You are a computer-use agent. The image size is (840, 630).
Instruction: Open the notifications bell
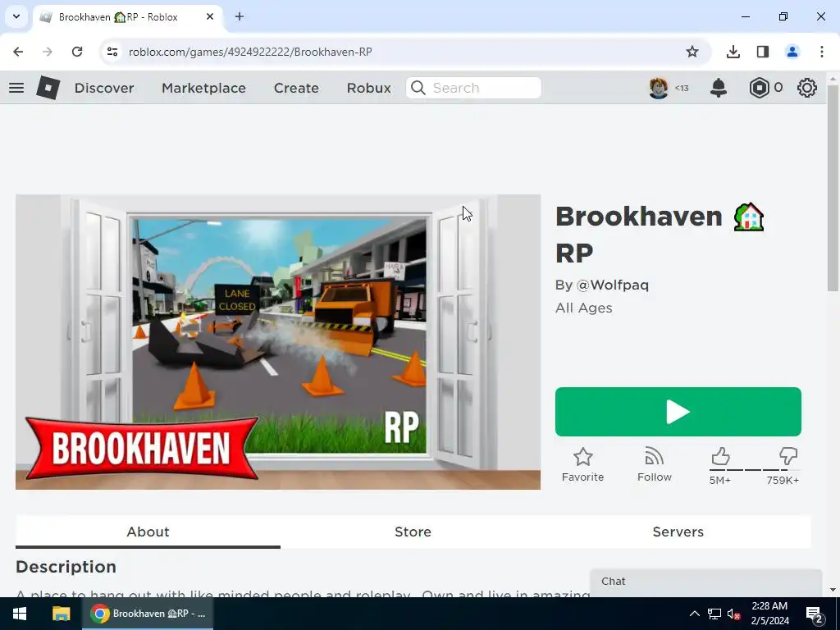tap(719, 88)
